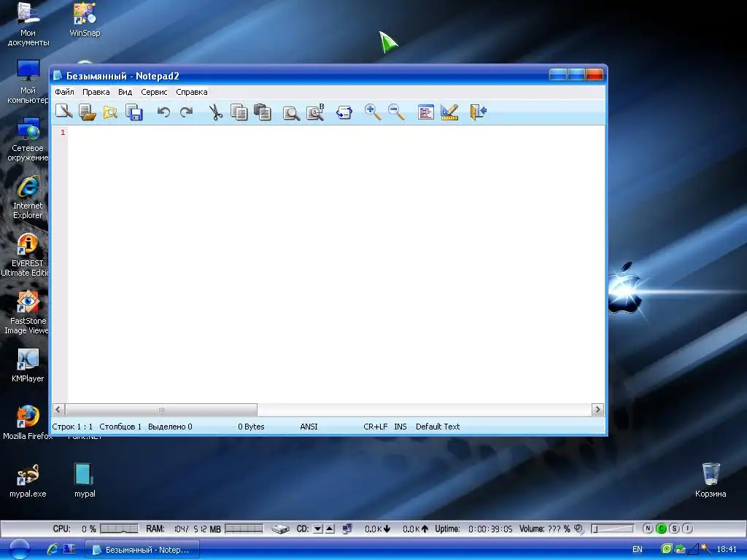Viewport: 747px width, 560px height.
Task: Toggle the Word wrap toolbar icon
Action: coord(344,112)
